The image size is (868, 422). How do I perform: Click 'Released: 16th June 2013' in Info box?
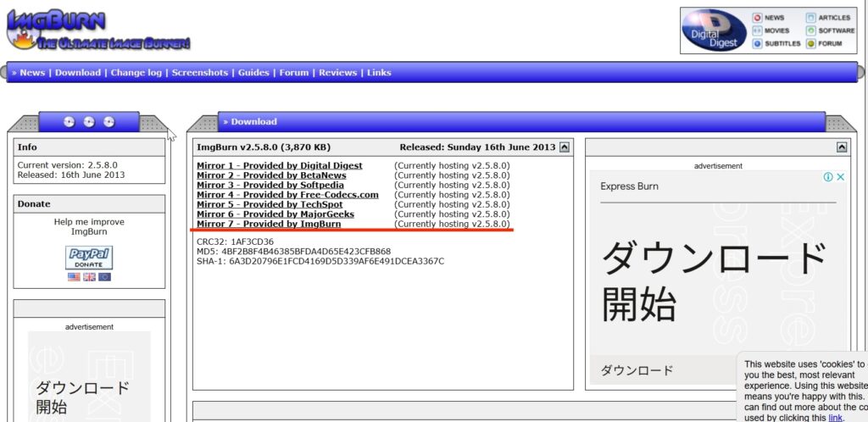point(71,175)
